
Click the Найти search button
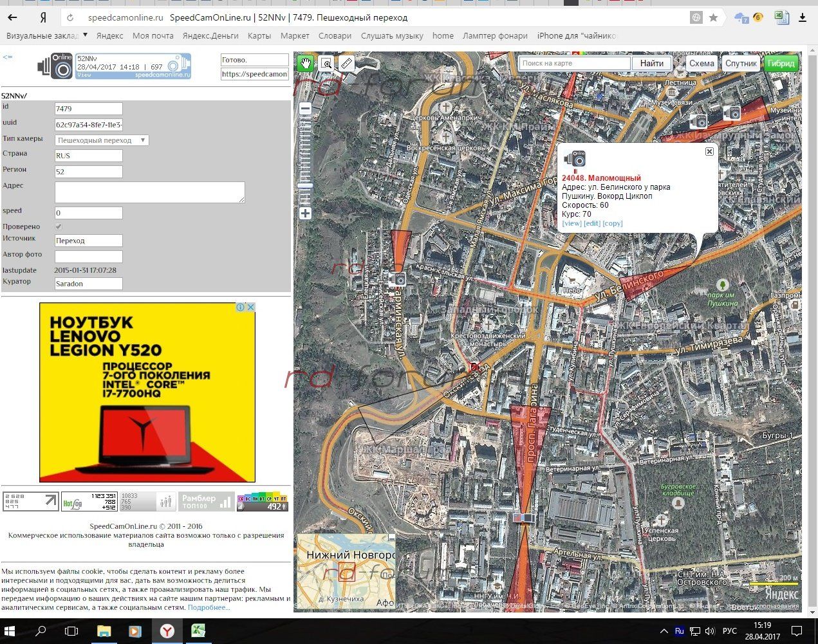(x=652, y=63)
